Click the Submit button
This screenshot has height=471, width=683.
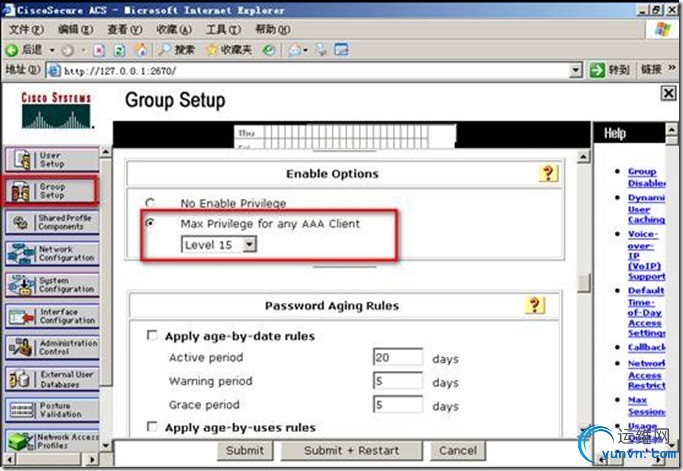pyautogui.click(x=245, y=451)
